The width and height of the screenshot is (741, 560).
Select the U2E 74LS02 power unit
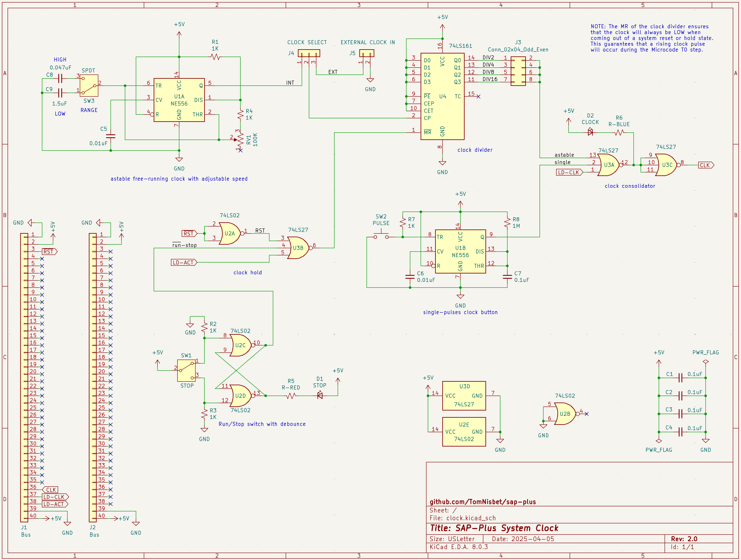(x=464, y=432)
